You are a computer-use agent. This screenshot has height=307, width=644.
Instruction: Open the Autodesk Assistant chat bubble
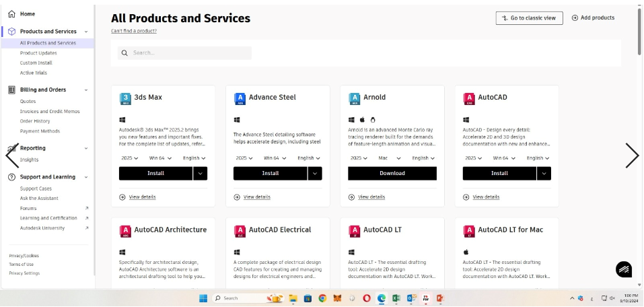623,269
